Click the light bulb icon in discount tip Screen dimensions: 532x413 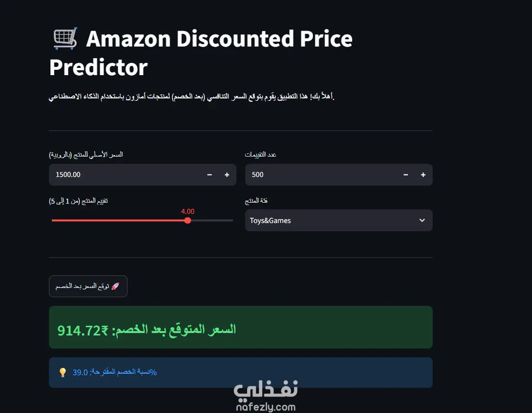(63, 372)
